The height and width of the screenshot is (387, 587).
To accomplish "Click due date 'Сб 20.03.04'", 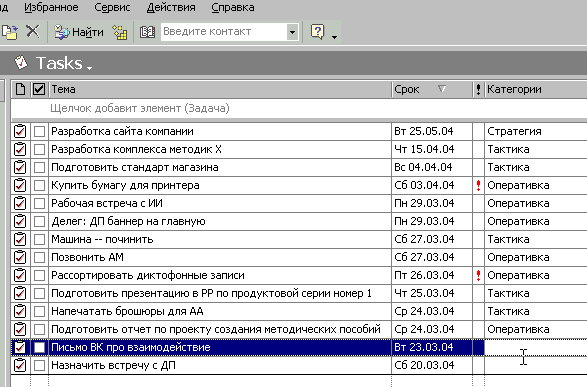I will (424, 365).
